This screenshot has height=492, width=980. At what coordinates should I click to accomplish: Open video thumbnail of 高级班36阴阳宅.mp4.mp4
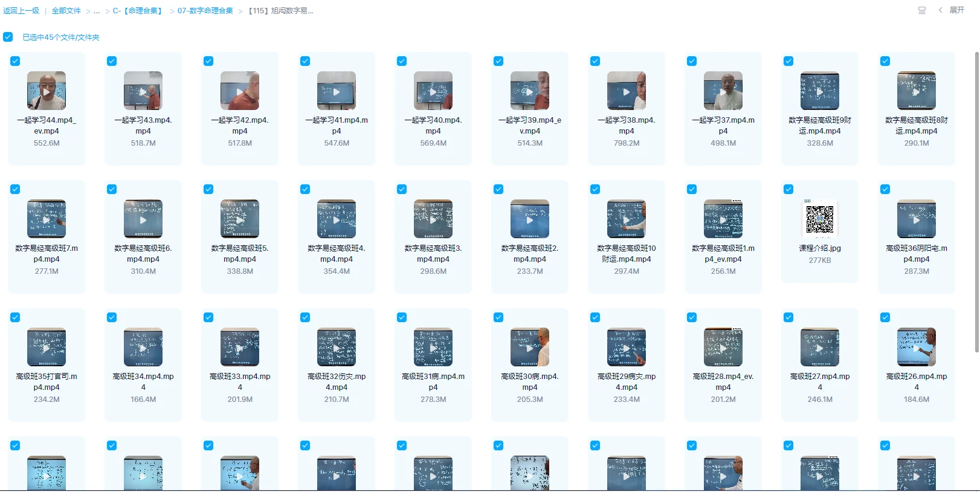pos(917,219)
